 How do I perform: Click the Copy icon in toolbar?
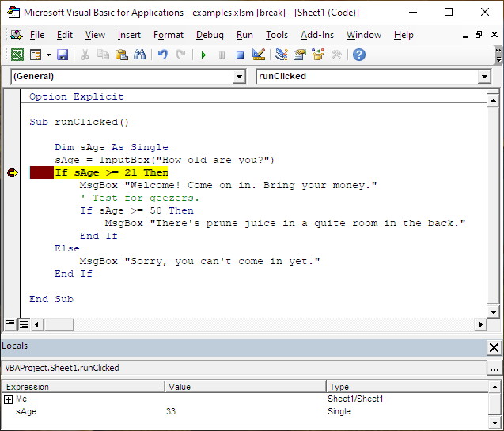[103, 55]
